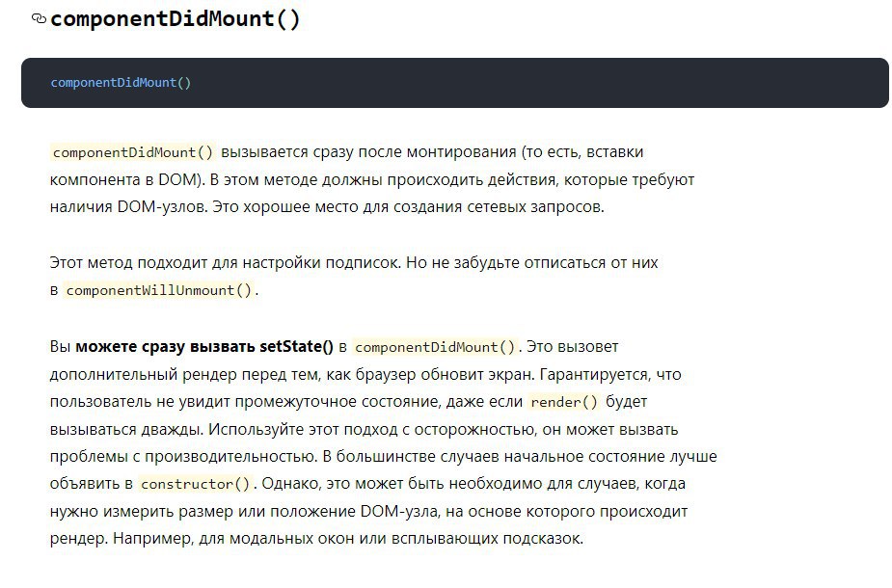
Task: Click the bold text mentioning setState()
Action: [x=203, y=346]
